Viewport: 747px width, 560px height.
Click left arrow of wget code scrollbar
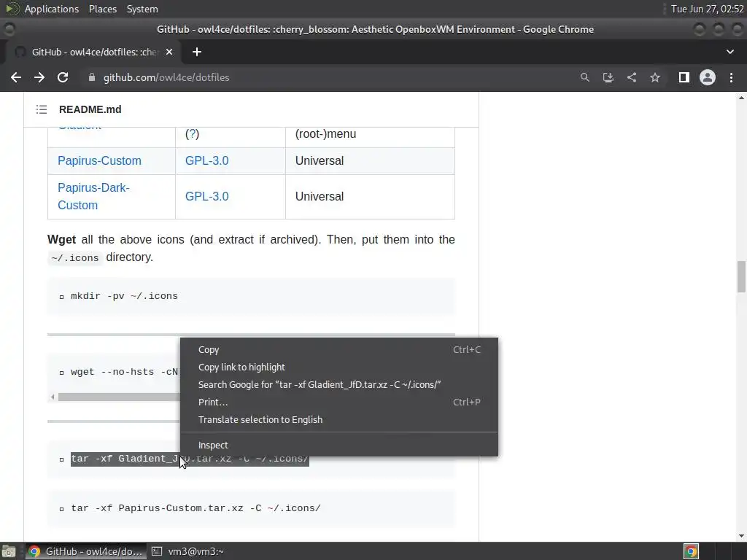pyautogui.click(x=53, y=397)
